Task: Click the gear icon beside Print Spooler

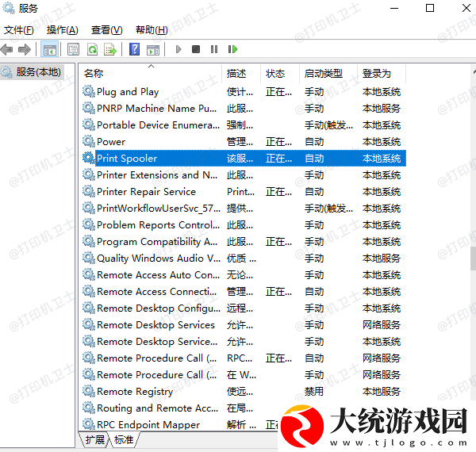Action: tap(89, 158)
